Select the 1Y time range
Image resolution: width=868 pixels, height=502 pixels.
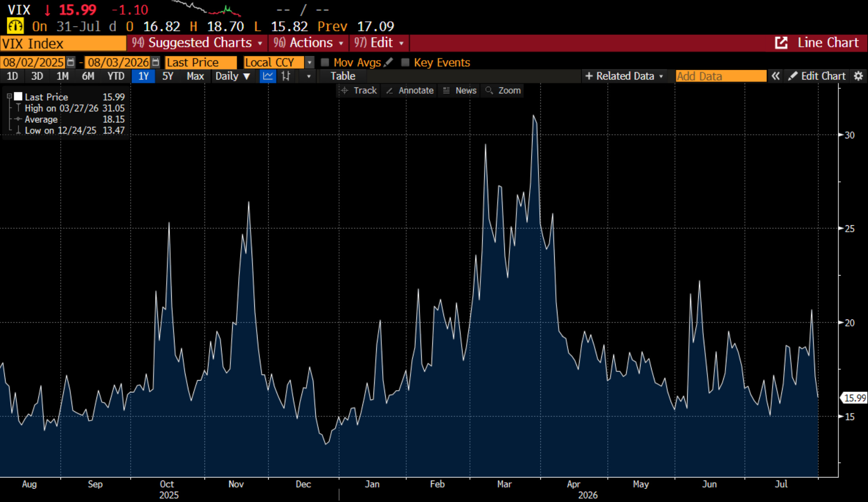tap(143, 76)
